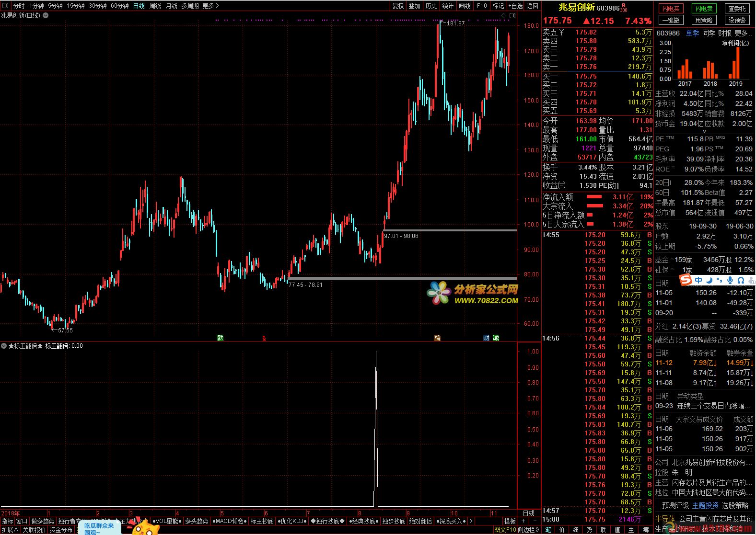Select 绝对翻倍 indicator tab
The width and height of the screenshot is (756, 535).
click(x=420, y=521)
